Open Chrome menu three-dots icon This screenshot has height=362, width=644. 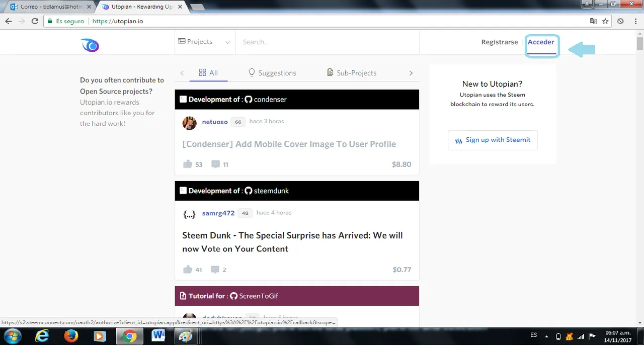coord(635,21)
